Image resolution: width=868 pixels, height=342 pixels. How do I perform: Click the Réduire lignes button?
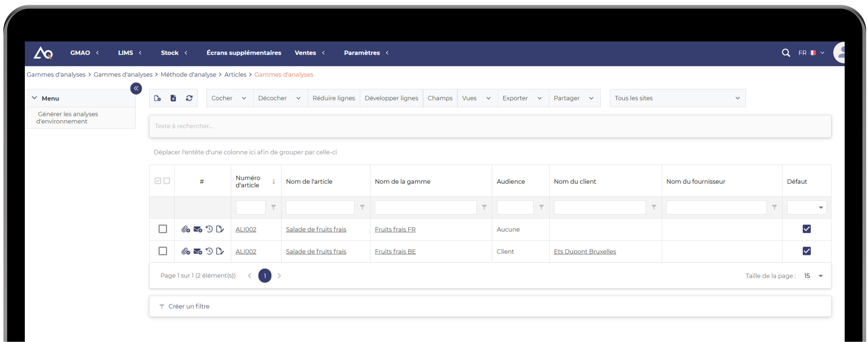pos(333,98)
